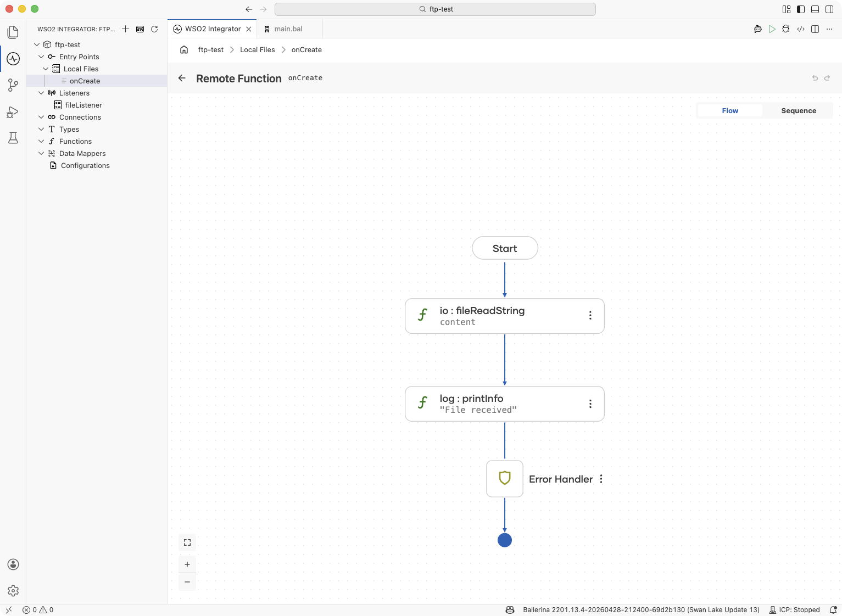Show source code with the code icon
The image size is (842, 616).
point(801,29)
